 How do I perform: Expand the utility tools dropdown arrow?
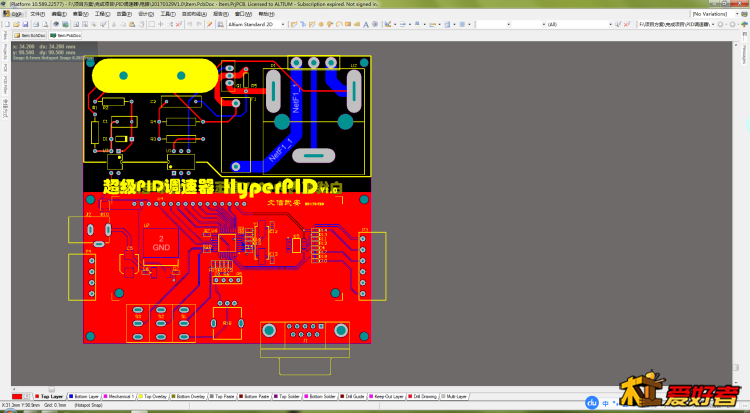395,24
